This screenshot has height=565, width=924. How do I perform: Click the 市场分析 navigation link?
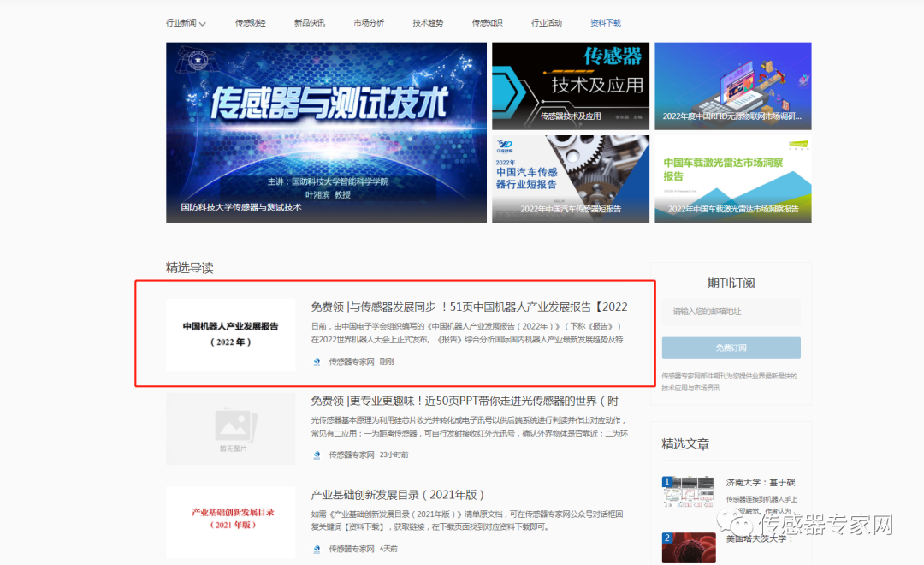pyautogui.click(x=369, y=23)
